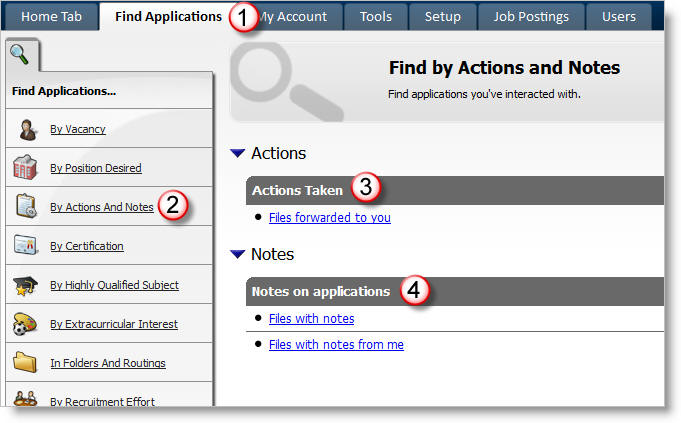Open the By Extracurricular Interest link

tap(114, 324)
